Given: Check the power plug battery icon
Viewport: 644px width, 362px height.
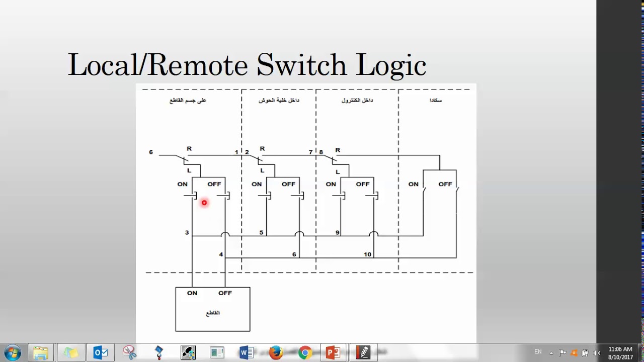Looking at the screenshot, I should (x=585, y=353).
